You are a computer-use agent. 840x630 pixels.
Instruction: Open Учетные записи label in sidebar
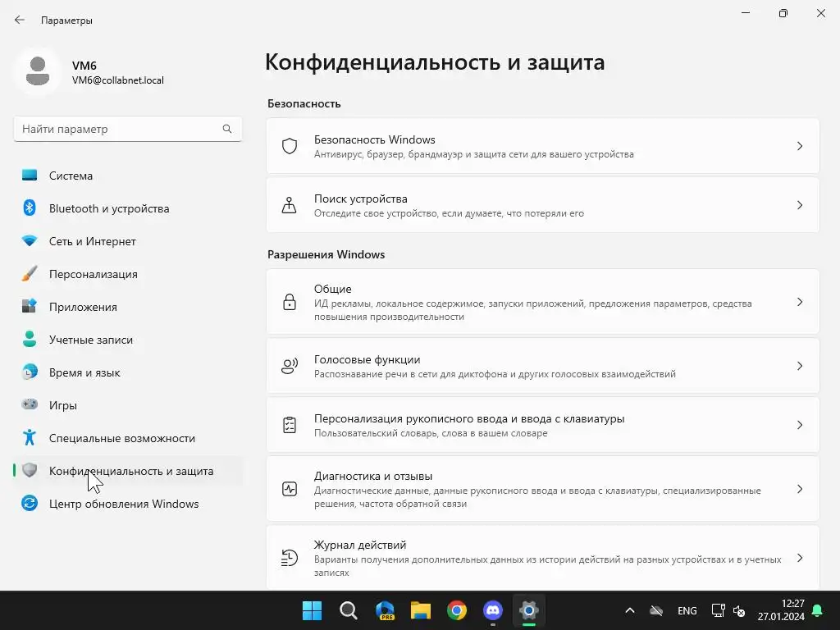click(x=91, y=340)
